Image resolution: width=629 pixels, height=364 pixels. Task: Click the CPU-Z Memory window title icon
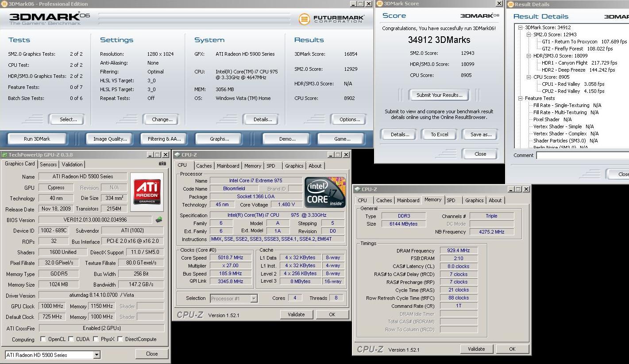point(358,189)
